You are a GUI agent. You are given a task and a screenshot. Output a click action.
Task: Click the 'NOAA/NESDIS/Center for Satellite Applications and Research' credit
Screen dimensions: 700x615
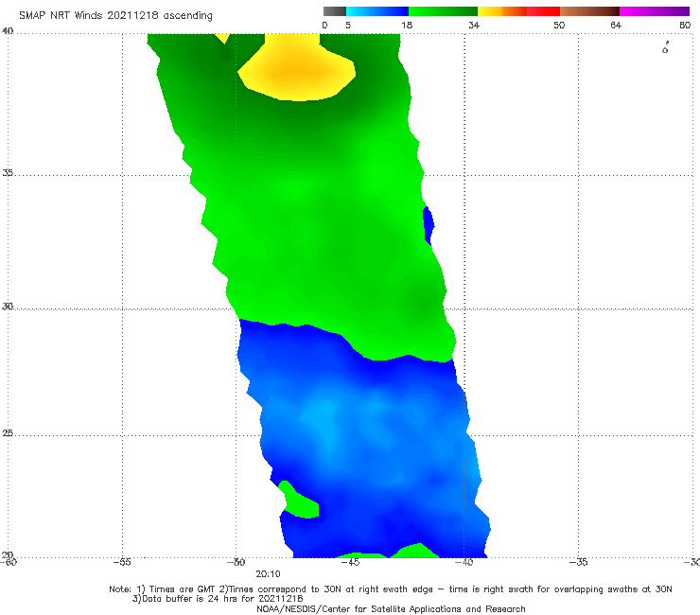[x=391, y=609]
